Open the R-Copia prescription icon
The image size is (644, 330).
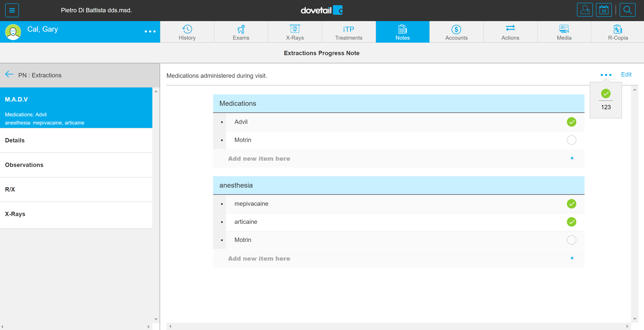point(617,29)
